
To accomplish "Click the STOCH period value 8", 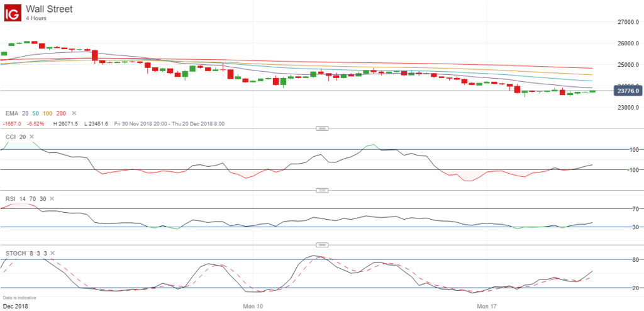I will tap(30, 253).
